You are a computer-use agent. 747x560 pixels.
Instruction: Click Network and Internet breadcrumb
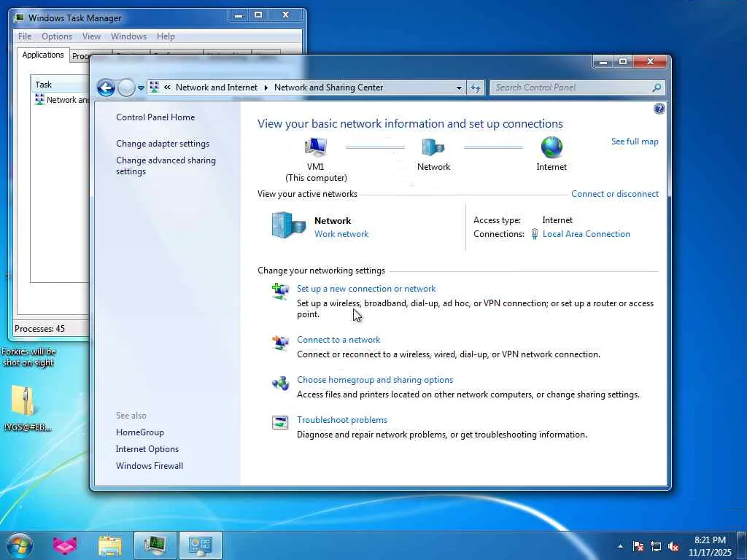click(216, 87)
